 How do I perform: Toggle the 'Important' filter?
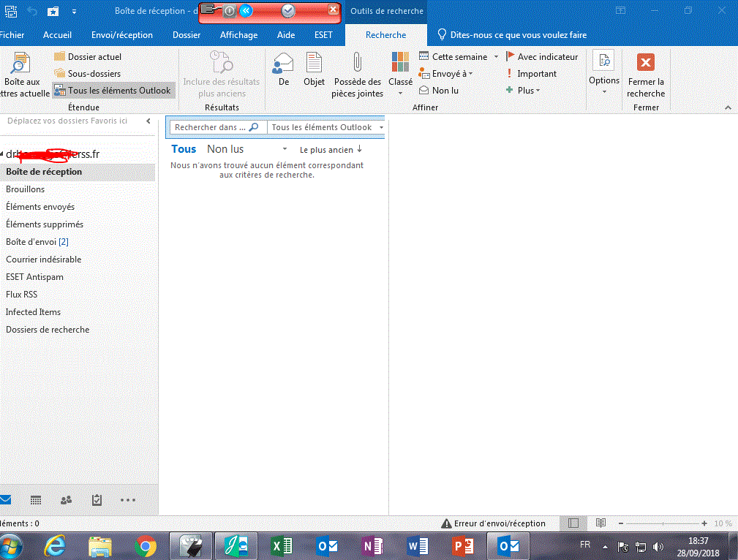coord(531,74)
